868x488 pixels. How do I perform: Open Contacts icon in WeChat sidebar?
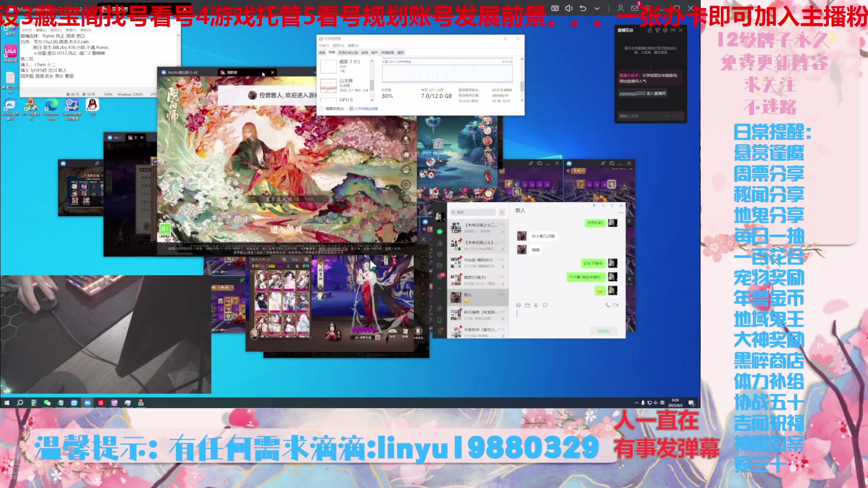(439, 243)
